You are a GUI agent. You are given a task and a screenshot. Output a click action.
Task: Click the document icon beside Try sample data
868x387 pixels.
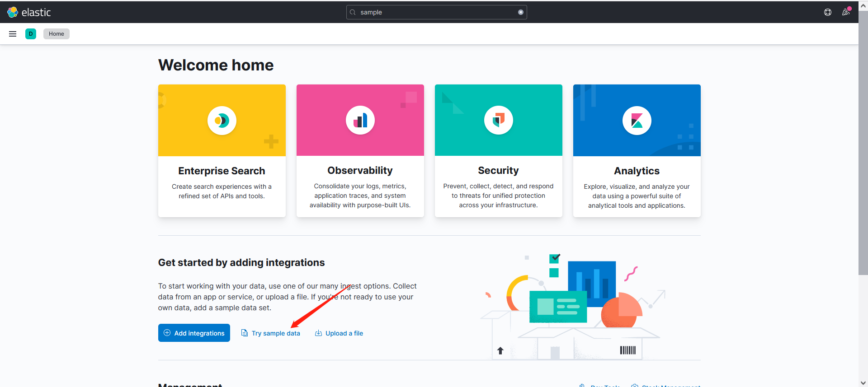click(245, 333)
